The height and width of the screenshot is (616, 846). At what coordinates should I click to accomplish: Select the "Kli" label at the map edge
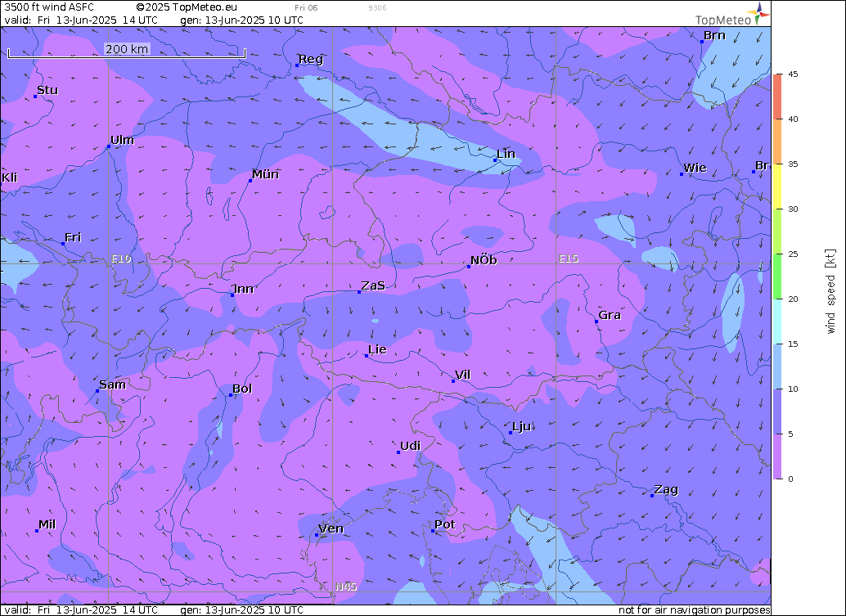click(9, 178)
